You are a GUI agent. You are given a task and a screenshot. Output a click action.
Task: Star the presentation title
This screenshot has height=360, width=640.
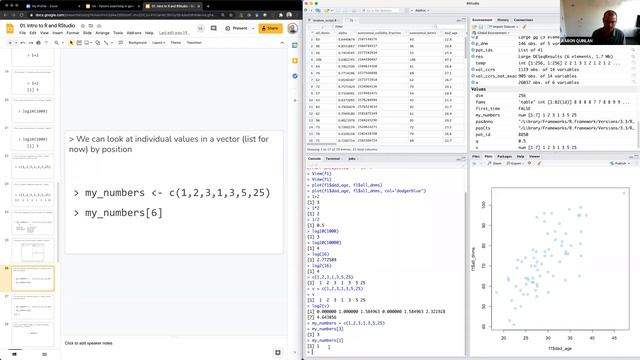(83, 26)
